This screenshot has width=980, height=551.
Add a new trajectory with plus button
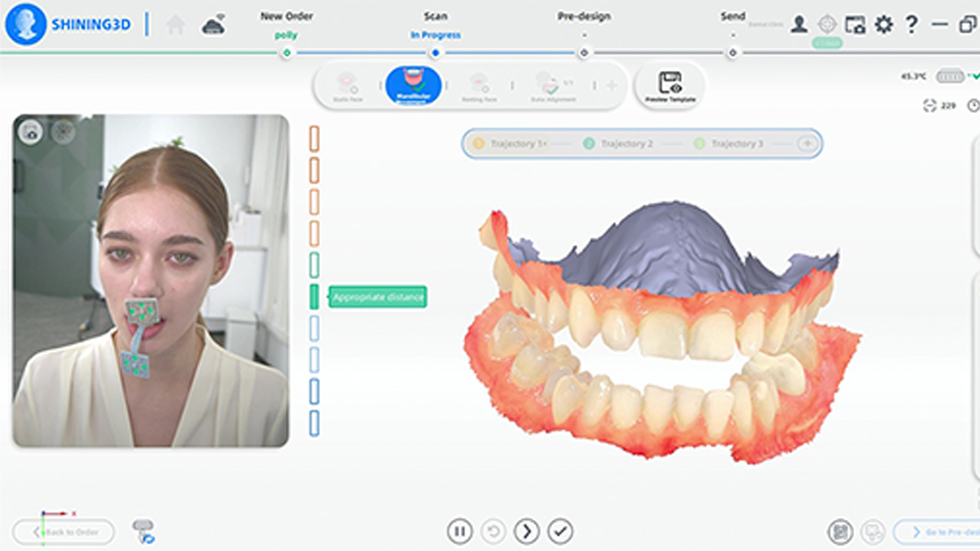(x=807, y=144)
